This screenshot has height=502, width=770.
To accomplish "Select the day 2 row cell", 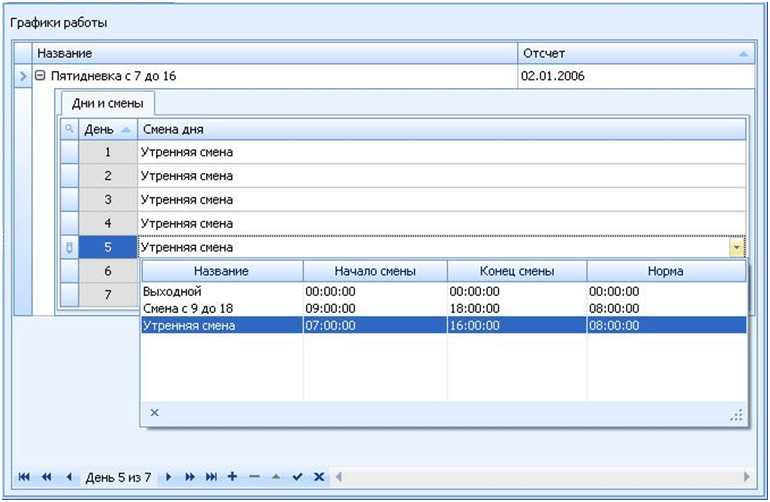I will pyautogui.click(x=108, y=175).
